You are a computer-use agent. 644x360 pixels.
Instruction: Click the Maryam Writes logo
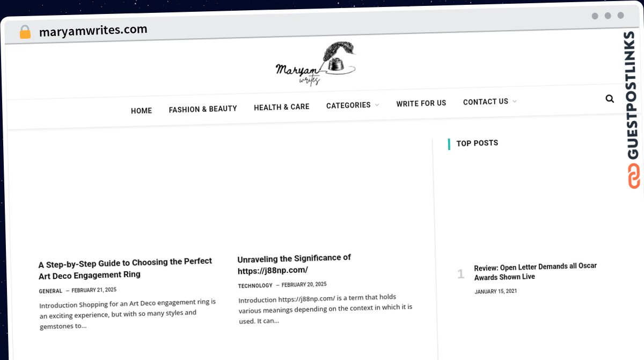click(x=316, y=63)
